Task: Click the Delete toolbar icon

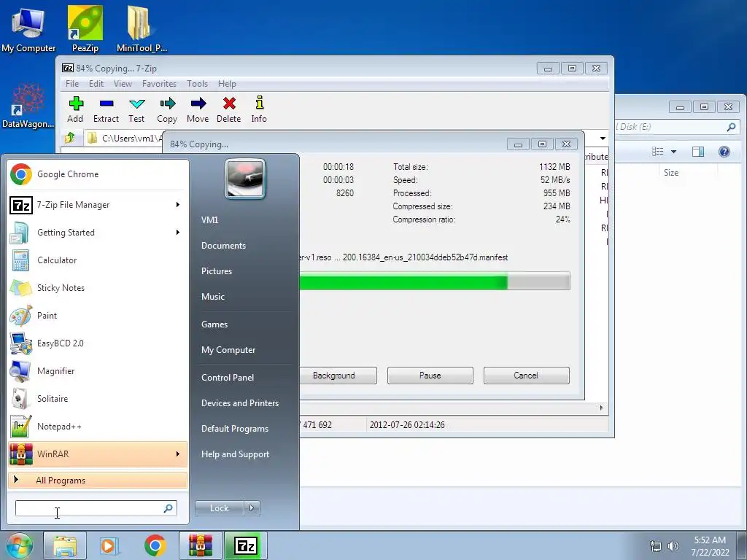Action: pyautogui.click(x=228, y=109)
